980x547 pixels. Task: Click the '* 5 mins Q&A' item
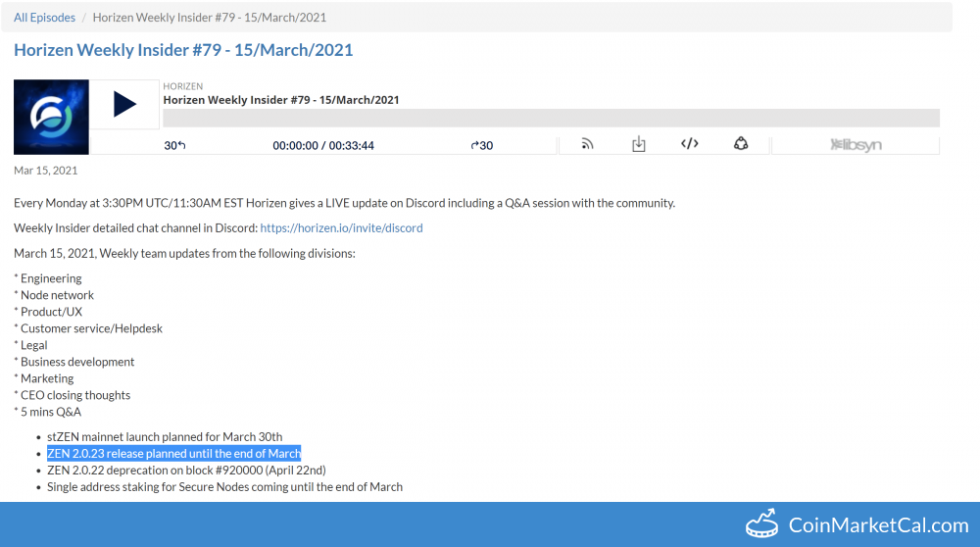pos(47,412)
